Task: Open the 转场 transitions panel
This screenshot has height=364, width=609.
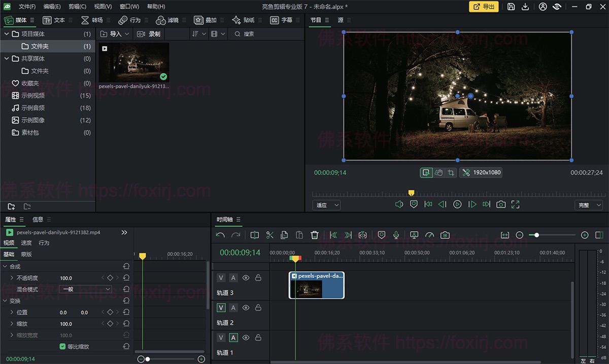Action: point(96,20)
